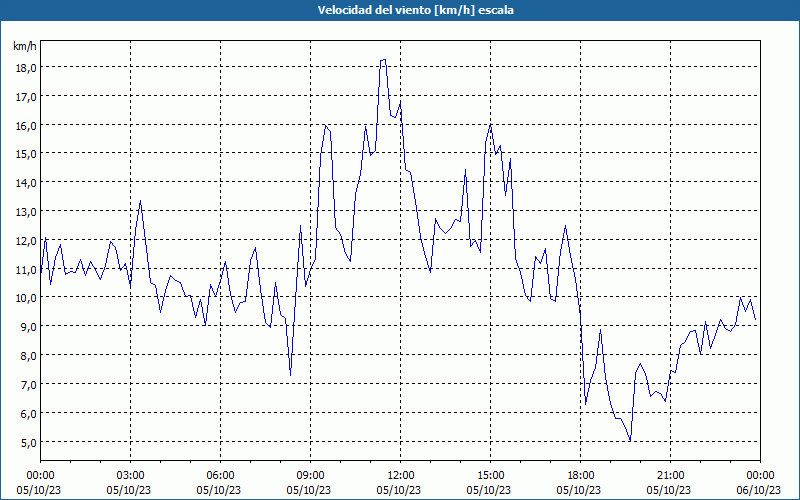Image resolution: width=800 pixels, height=500 pixels.
Task: Select the '16,0' y-axis label
Action: (26, 125)
